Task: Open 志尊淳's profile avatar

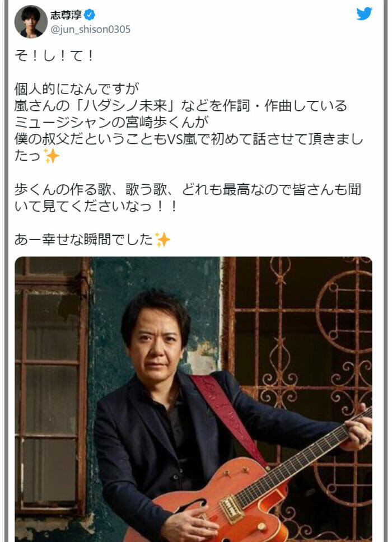Action: coord(31,22)
